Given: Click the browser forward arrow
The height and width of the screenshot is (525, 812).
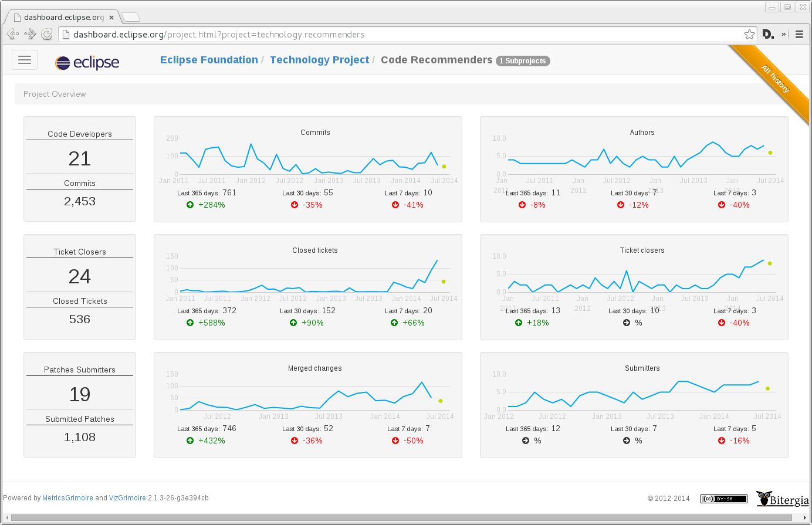Looking at the screenshot, I should point(30,35).
